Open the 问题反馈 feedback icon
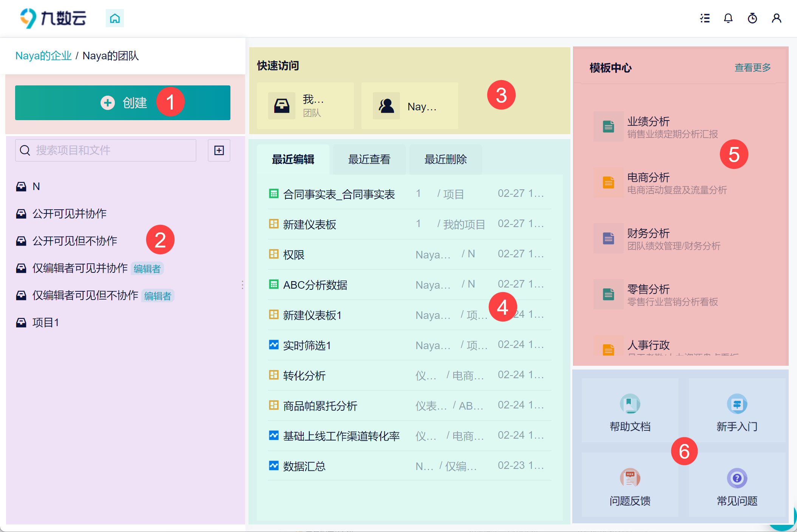 pyautogui.click(x=630, y=478)
